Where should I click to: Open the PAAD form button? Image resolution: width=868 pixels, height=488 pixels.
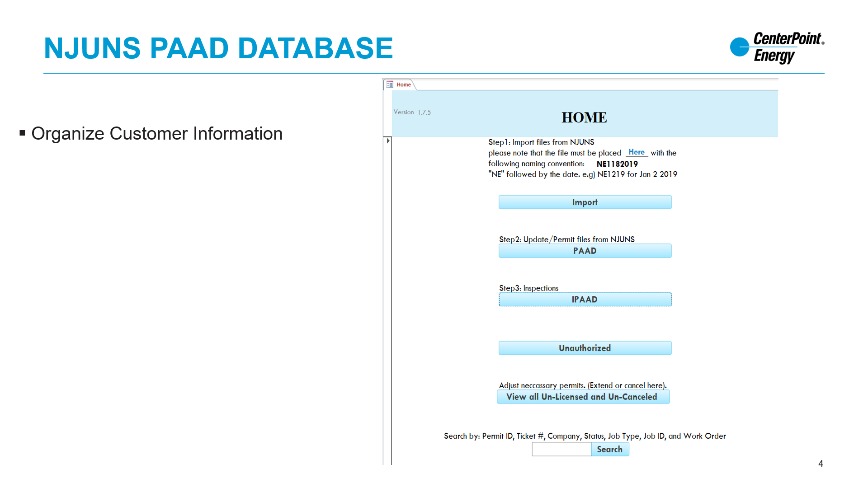tap(585, 251)
